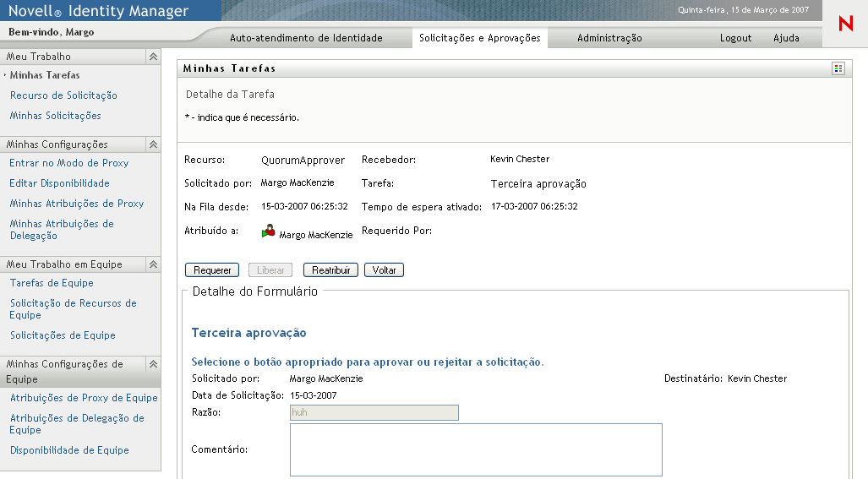Click the Terceira aprovação task value
This screenshot has height=479, width=868.
[x=538, y=183]
